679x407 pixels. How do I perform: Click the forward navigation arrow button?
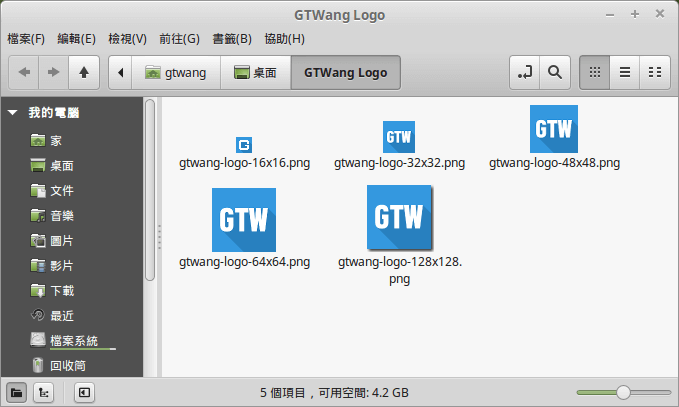[x=54, y=72]
